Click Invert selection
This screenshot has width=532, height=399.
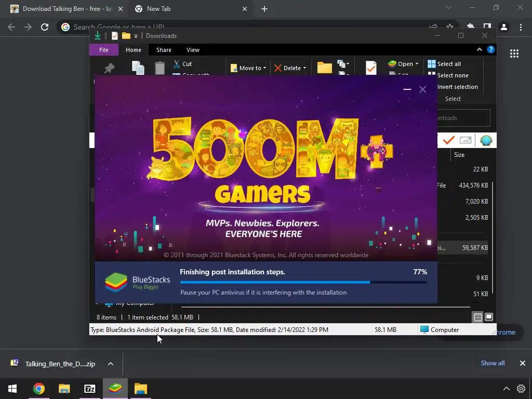click(x=457, y=87)
